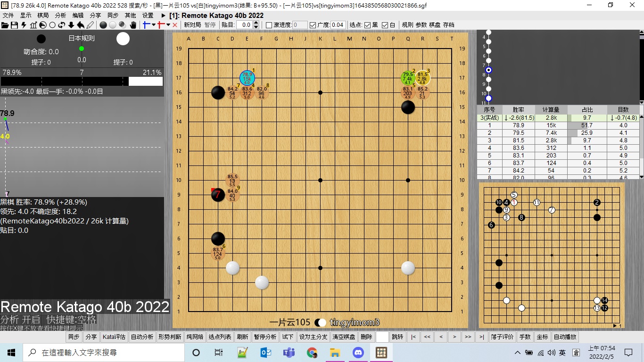Select candidate row 1 with 78.9 winrate

point(558,125)
